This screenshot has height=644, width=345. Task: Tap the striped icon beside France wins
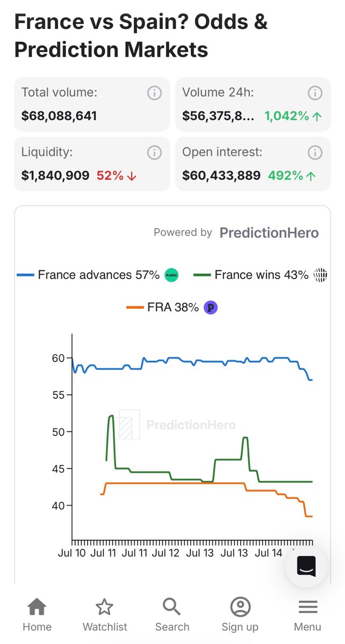[x=320, y=275]
